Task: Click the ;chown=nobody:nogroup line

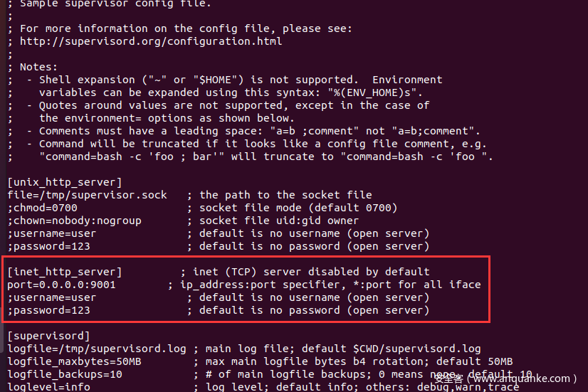Action: point(74,221)
